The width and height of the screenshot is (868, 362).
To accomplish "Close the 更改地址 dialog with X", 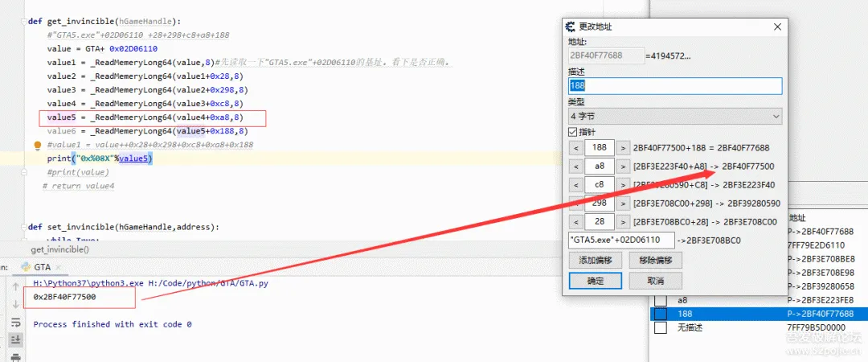I will click(x=777, y=27).
